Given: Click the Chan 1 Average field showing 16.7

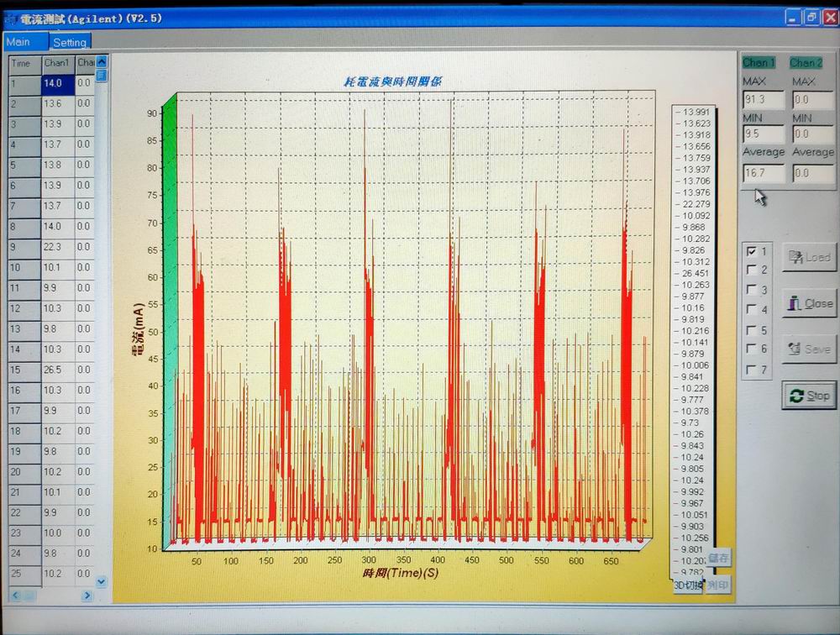Looking at the screenshot, I should 764,173.
